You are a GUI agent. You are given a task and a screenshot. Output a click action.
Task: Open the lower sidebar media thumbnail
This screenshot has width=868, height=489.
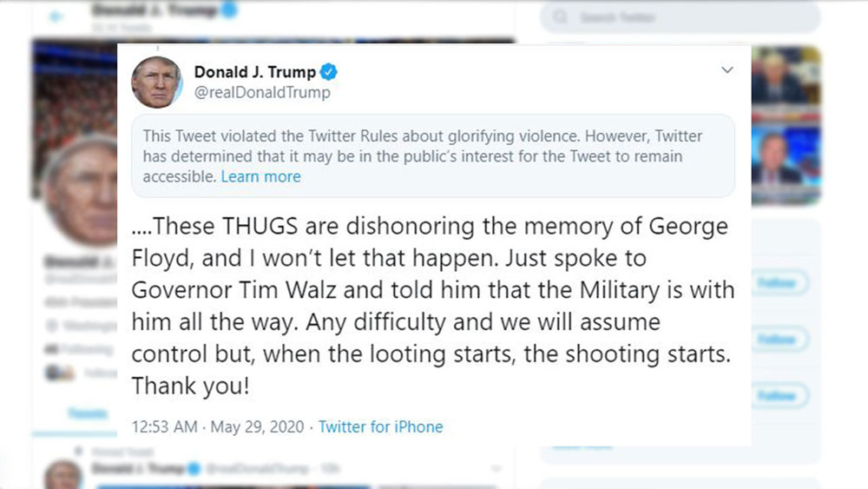click(x=786, y=165)
